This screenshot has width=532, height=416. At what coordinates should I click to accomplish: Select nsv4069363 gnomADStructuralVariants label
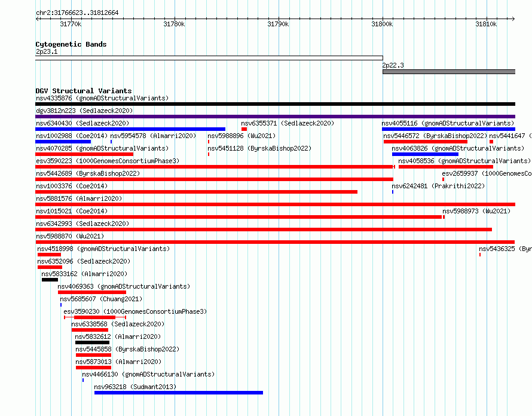[x=124, y=286]
